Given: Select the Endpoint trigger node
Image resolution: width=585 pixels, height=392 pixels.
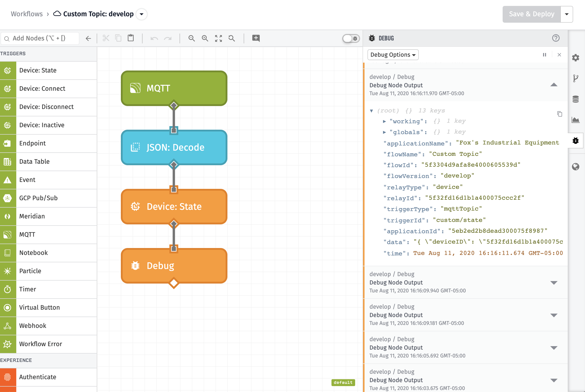Looking at the screenshot, I should (48, 143).
